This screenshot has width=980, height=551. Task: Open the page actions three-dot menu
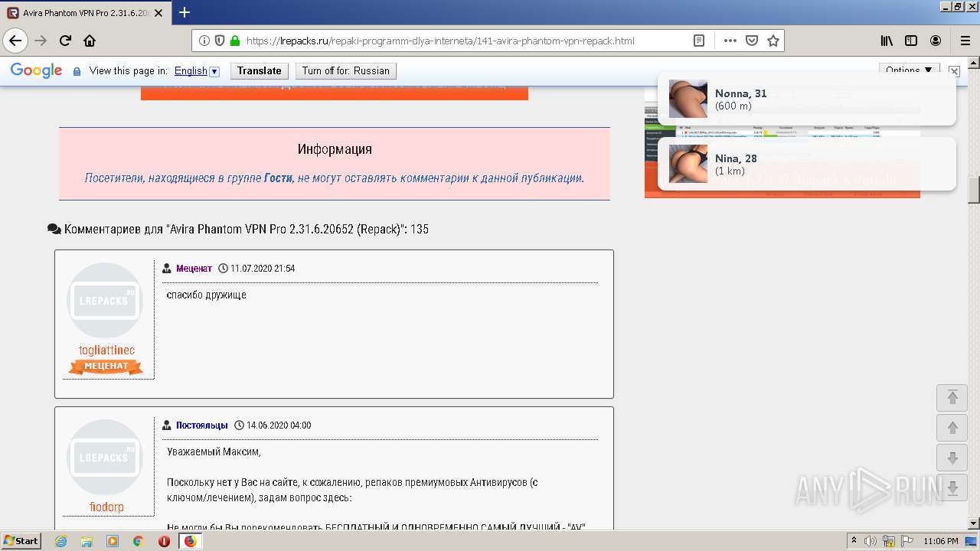point(730,41)
